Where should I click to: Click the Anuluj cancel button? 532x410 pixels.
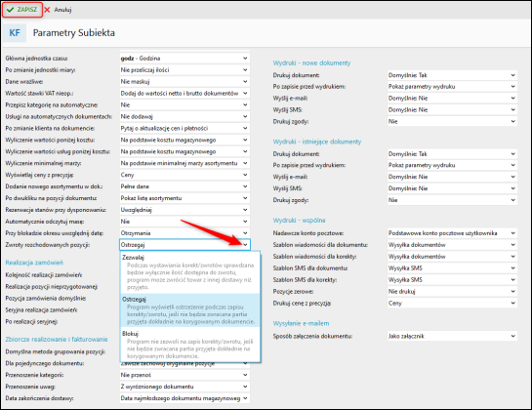coord(58,10)
